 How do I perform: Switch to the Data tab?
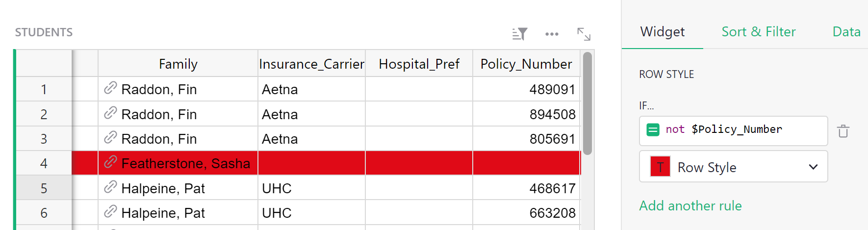click(x=846, y=32)
